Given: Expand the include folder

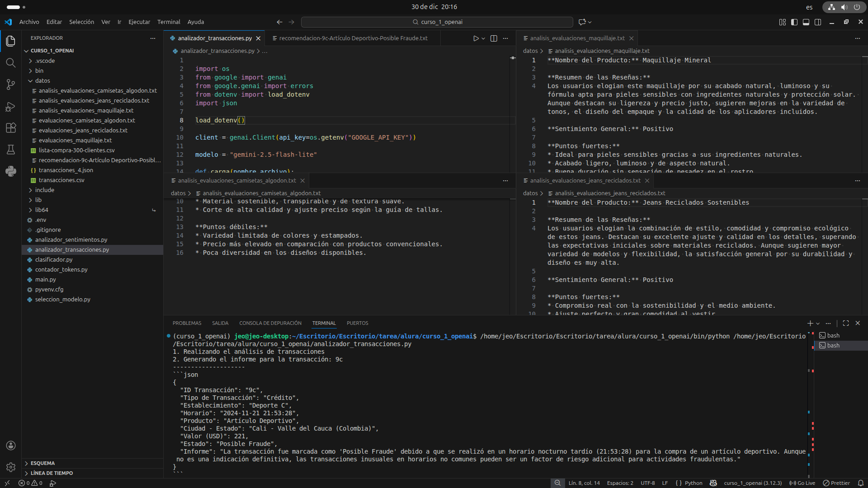Looking at the screenshot, I should pos(44,190).
